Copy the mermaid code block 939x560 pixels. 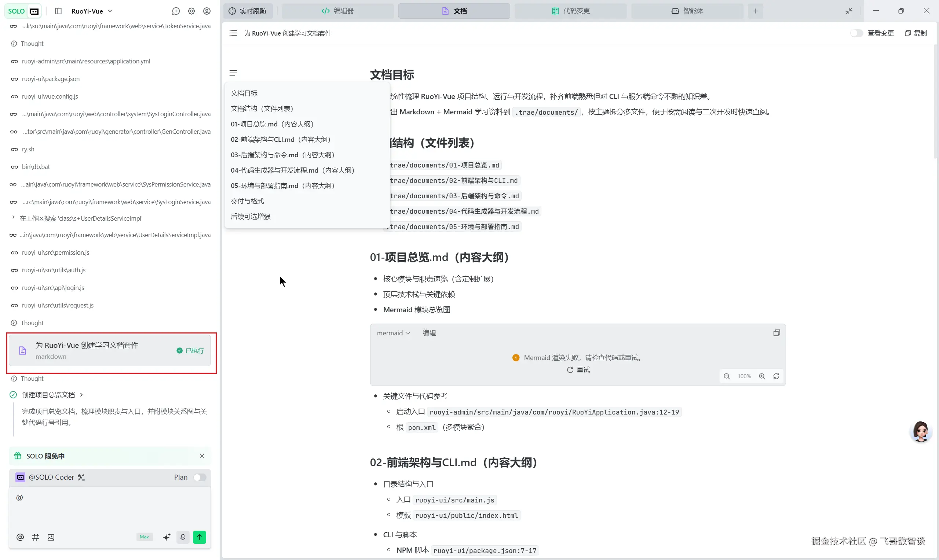pos(776,333)
